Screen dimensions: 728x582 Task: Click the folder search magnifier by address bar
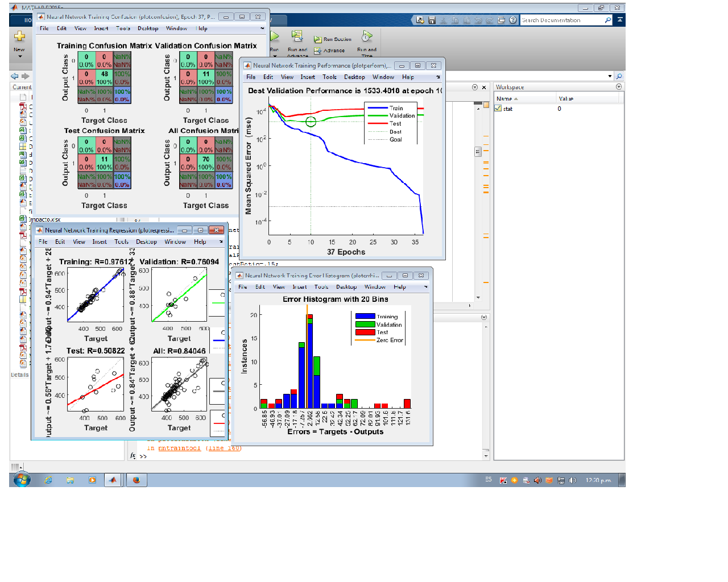coord(619,76)
